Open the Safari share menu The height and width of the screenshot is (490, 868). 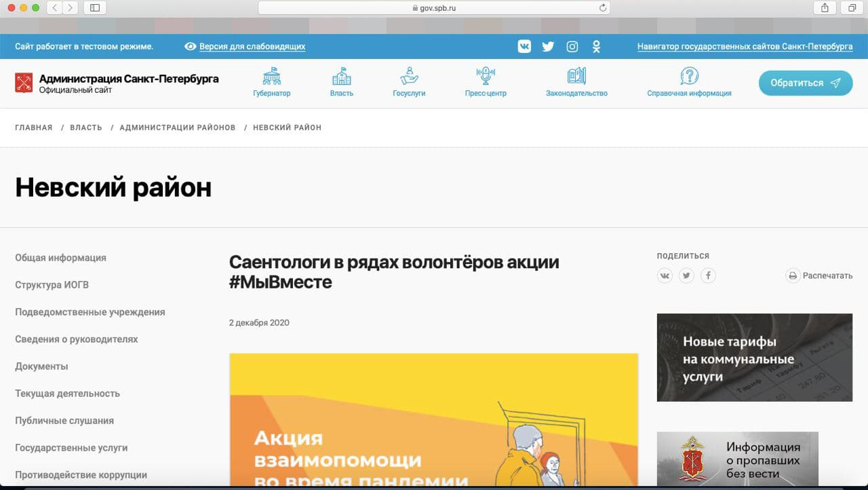[825, 7]
